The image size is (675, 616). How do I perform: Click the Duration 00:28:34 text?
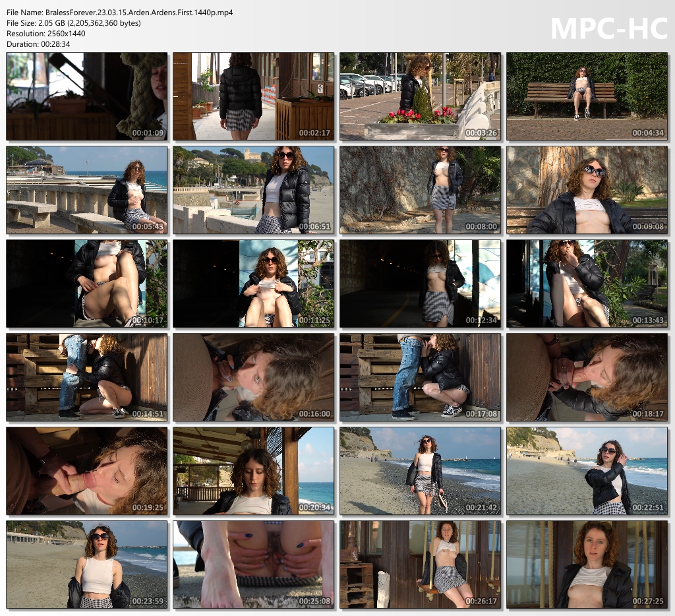(x=38, y=44)
